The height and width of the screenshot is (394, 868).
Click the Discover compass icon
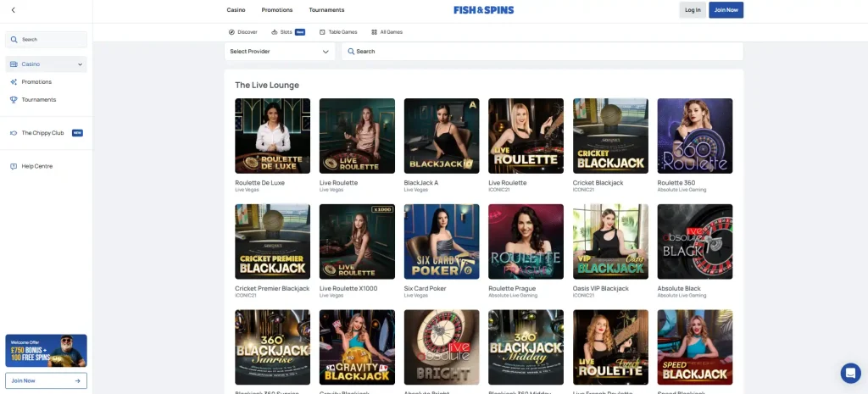[x=231, y=32]
